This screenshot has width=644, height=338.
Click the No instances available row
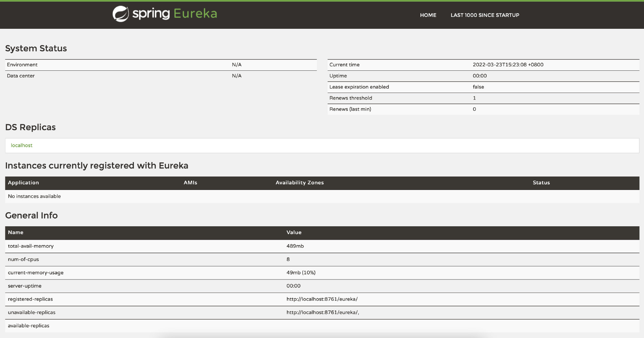pyautogui.click(x=34, y=196)
